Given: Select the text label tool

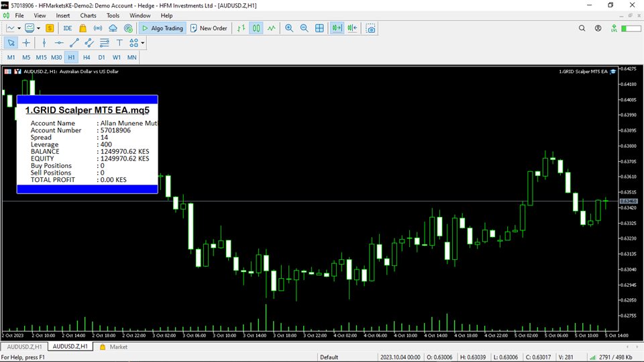Looking at the screenshot, I should (x=119, y=43).
